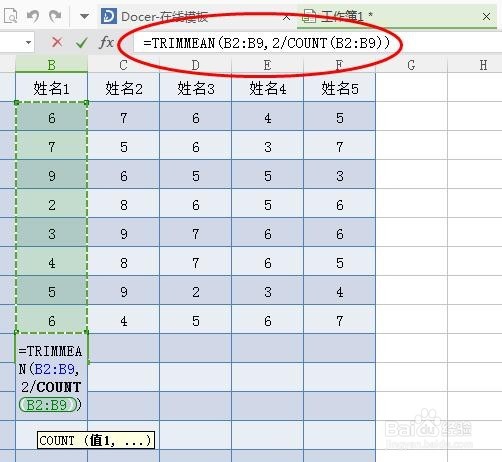Screen dimensions: 502x462
Task: Select column F header
Action: (x=340, y=65)
